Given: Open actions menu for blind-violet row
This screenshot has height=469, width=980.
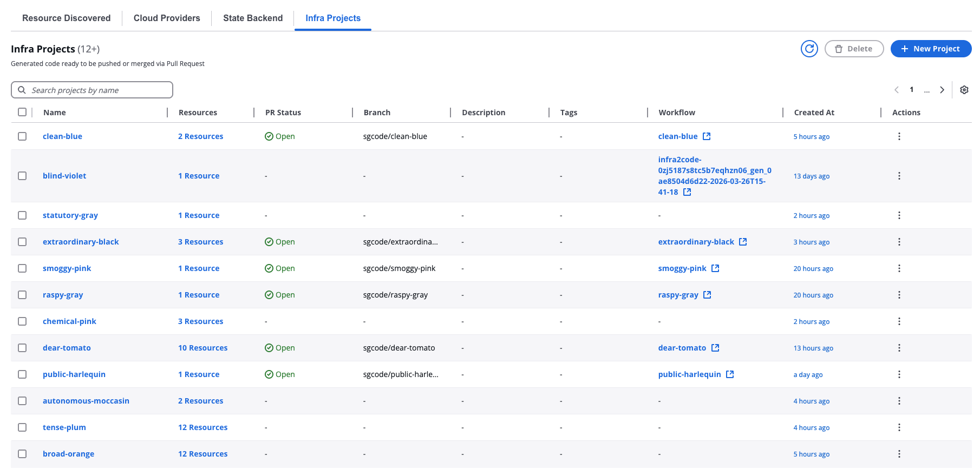Looking at the screenshot, I should pos(899,176).
